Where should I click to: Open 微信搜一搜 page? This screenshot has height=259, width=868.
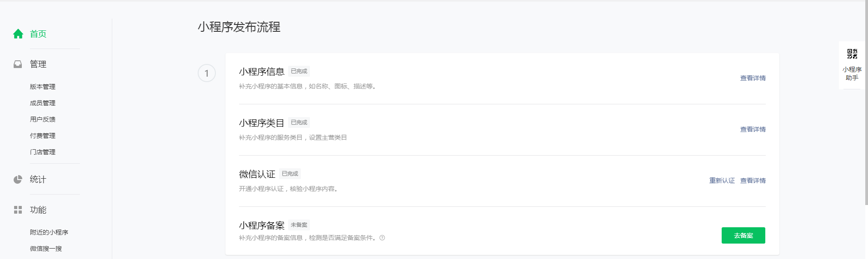pos(46,249)
